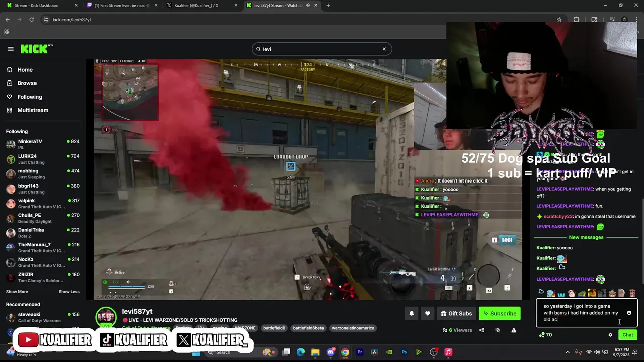Click the browser back arrow
The height and width of the screenshot is (362, 644).
[x=7, y=19]
